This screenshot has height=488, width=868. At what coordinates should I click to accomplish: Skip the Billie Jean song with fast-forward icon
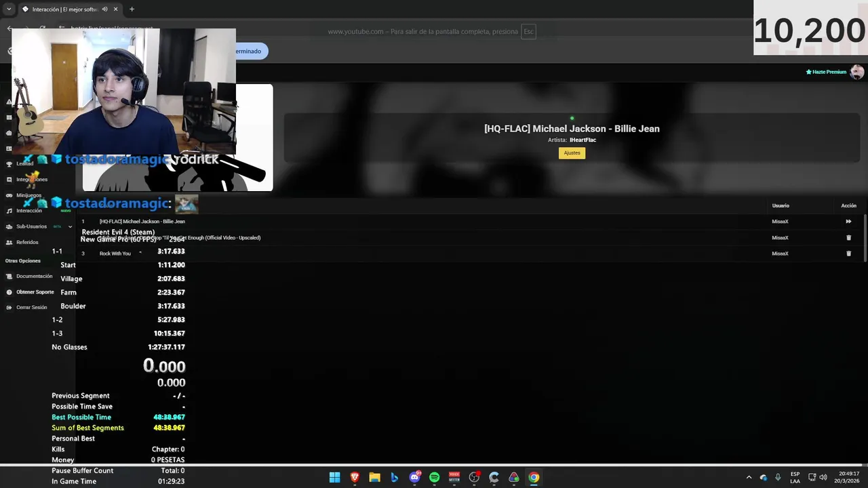(848, 222)
